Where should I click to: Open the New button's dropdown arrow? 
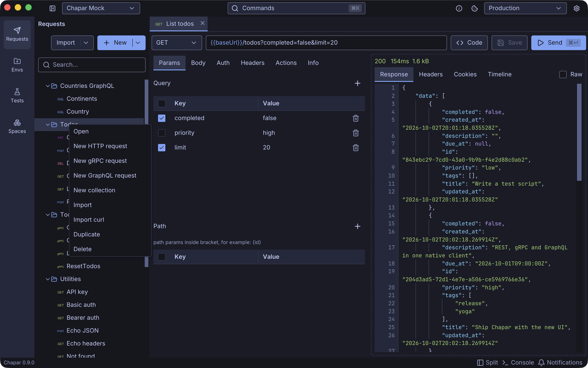pyautogui.click(x=138, y=43)
